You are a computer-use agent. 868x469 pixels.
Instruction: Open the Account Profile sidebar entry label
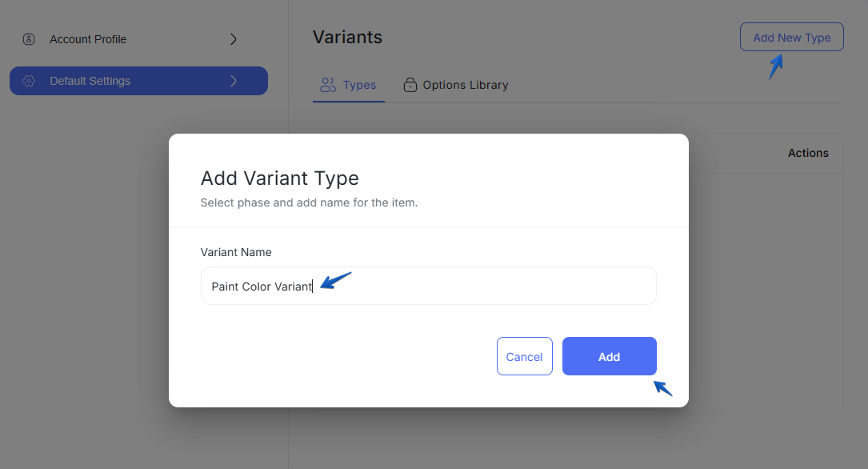pos(88,39)
